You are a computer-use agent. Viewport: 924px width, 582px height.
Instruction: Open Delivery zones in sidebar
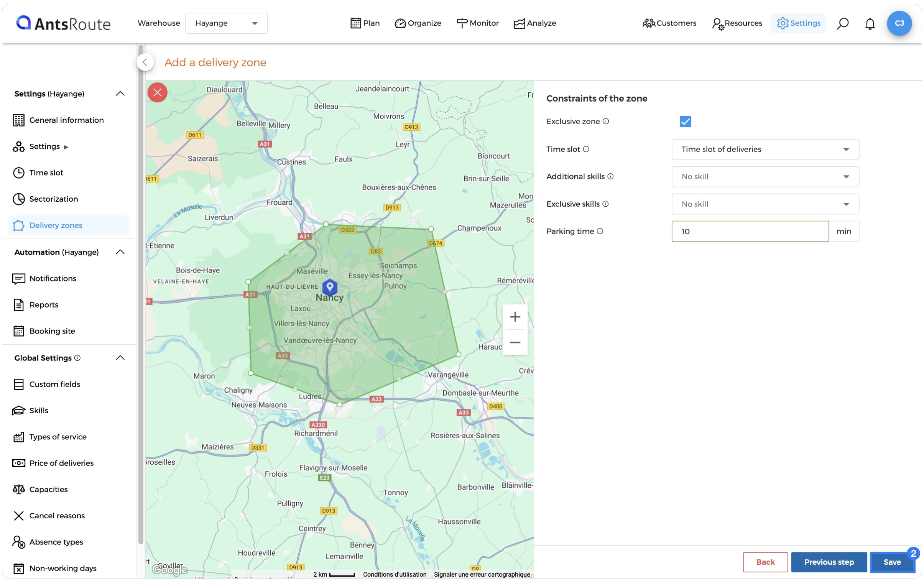[69, 225]
